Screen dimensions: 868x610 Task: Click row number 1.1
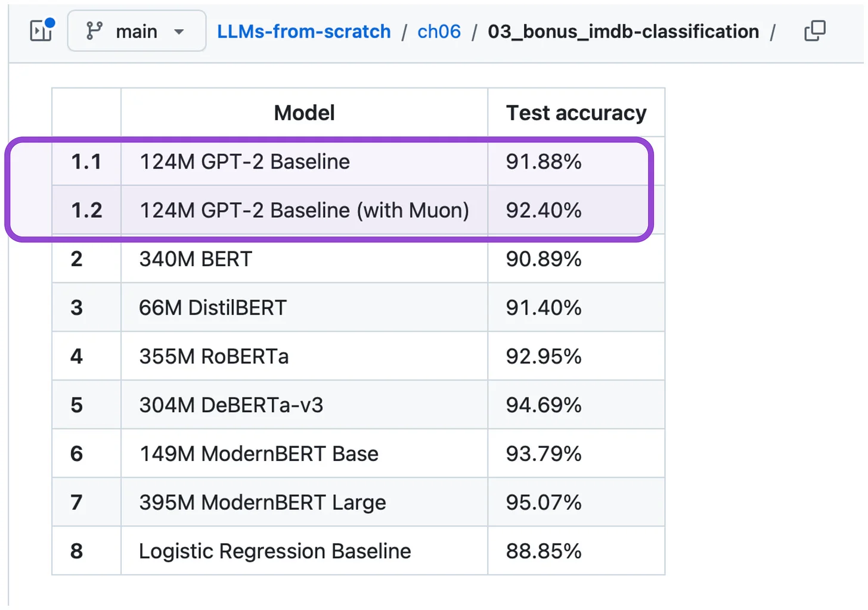[x=86, y=161]
